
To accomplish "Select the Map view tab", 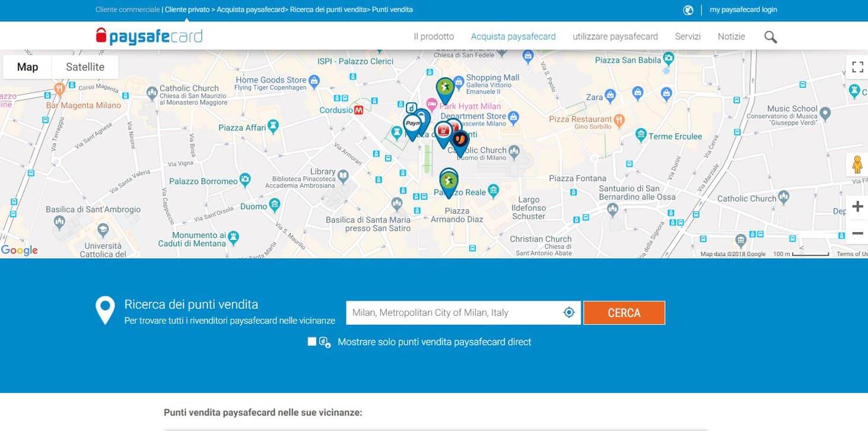I will (x=27, y=67).
